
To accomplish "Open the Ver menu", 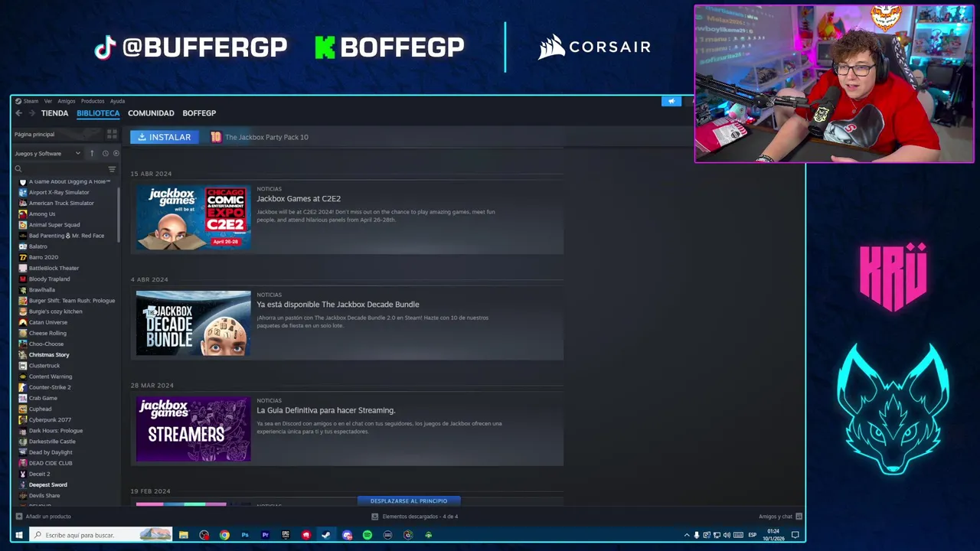I will click(x=48, y=101).
